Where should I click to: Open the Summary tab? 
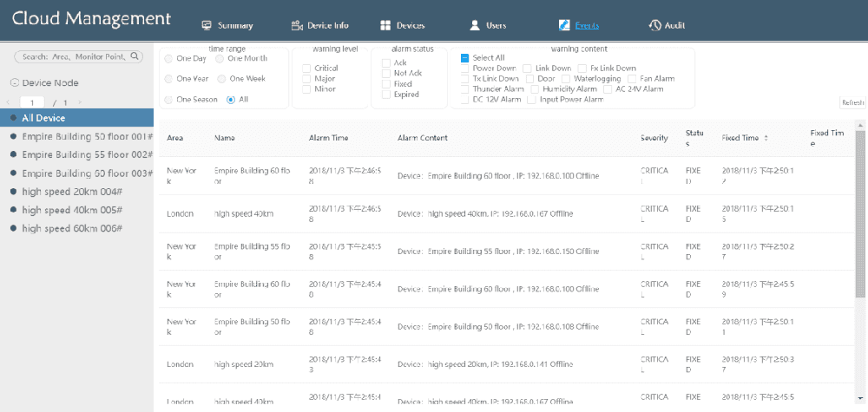click(x=227, y=25)
